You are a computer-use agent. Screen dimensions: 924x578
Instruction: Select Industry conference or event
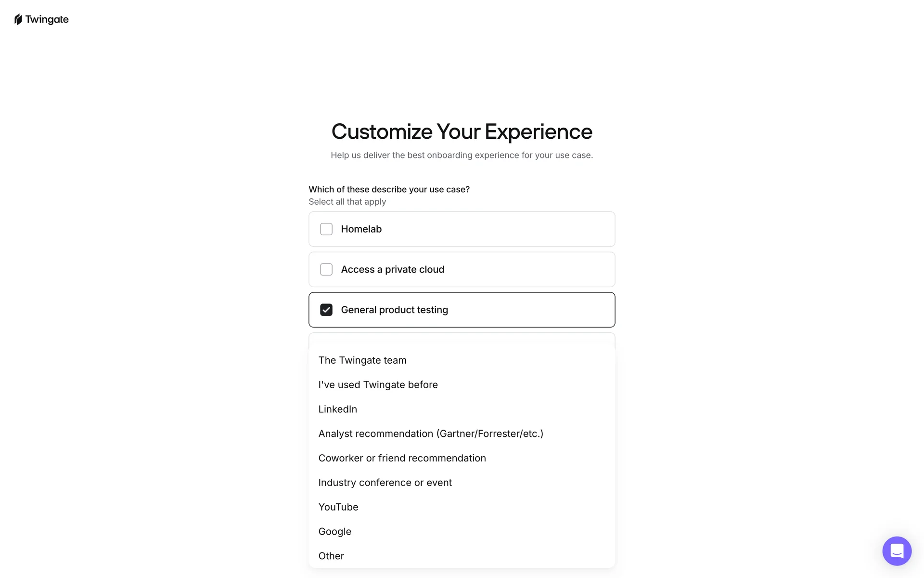click(x=385, y=483)
